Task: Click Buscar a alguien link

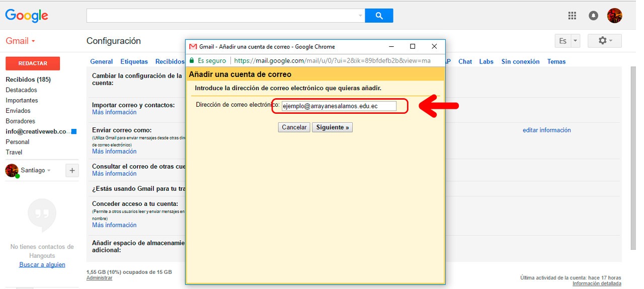Action: (42, 265)
